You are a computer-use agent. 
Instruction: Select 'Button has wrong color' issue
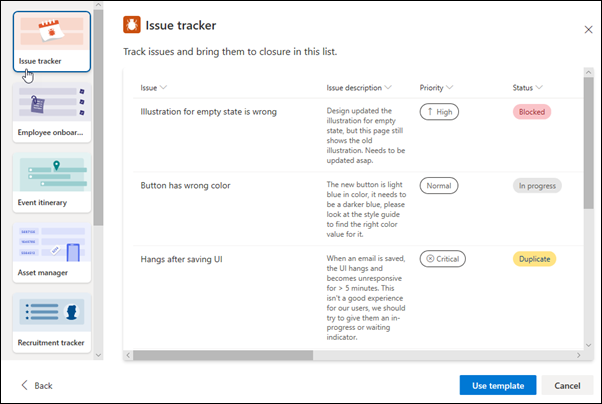(185, 185)
